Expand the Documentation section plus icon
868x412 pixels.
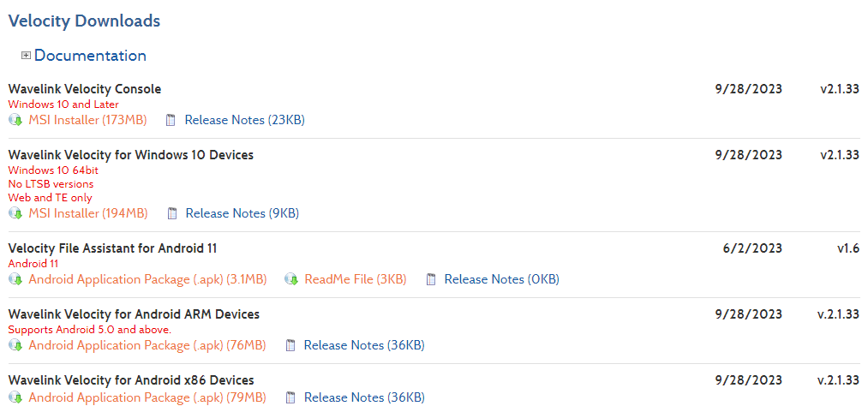tap(26, 56)
